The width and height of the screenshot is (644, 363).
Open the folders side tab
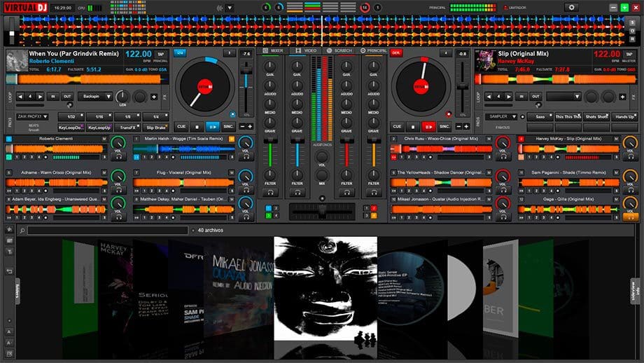(17, 291)
